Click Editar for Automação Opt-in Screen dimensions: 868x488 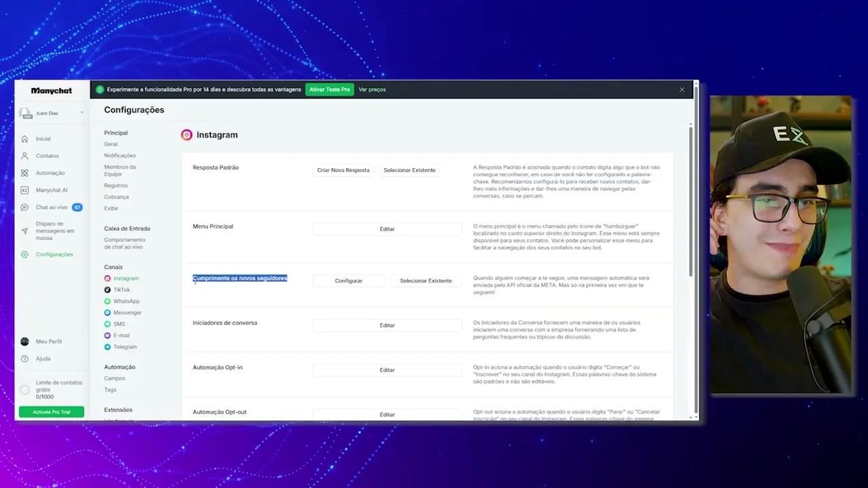click(x=387, y=370)
